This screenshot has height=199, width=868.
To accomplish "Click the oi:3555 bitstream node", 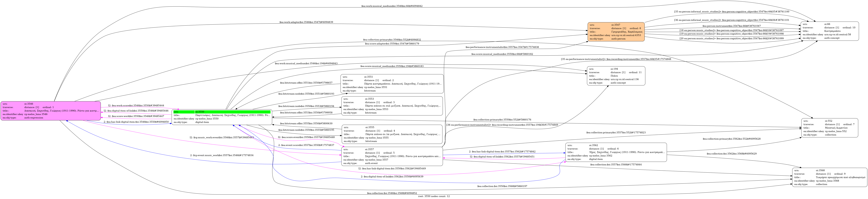I will click(x=392, y=134).
